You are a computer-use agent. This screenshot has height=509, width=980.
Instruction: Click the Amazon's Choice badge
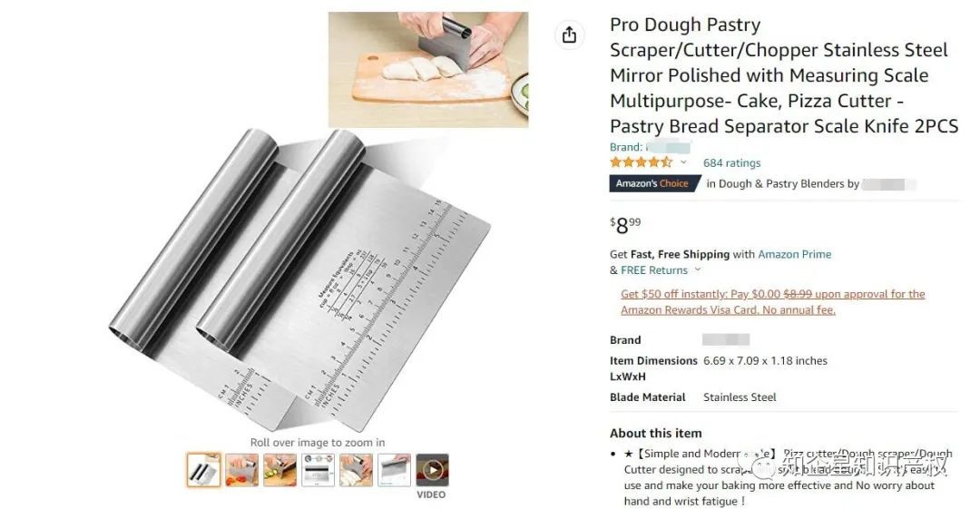click(x=653, y=184)
